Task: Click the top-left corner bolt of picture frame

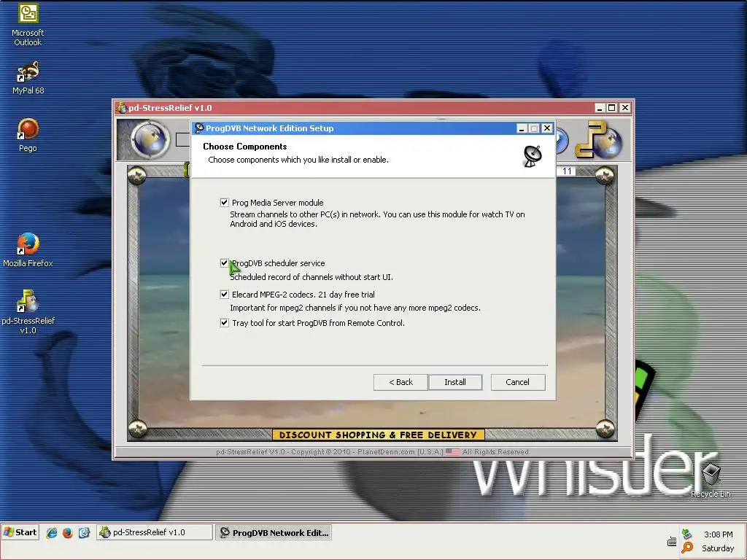Action: [137, 176]
